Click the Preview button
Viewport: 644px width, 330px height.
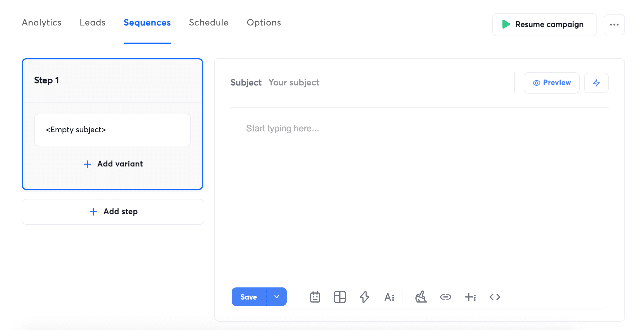551,83
